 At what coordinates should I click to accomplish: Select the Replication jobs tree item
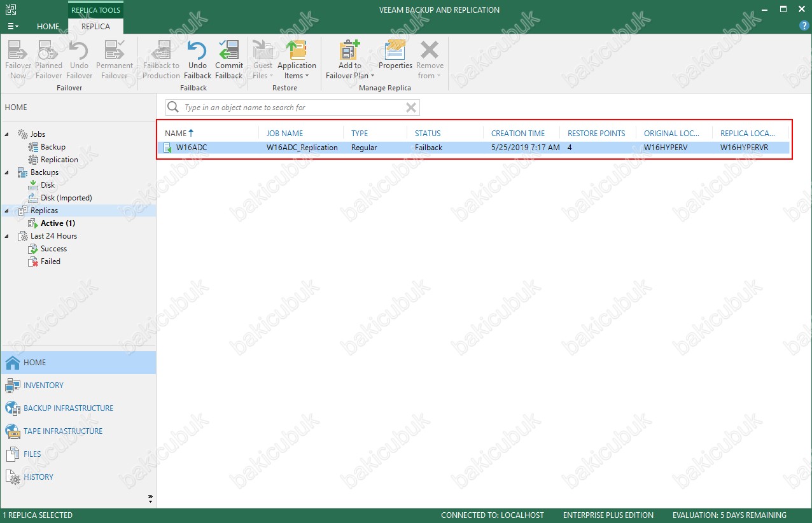[x=59, y=160]
